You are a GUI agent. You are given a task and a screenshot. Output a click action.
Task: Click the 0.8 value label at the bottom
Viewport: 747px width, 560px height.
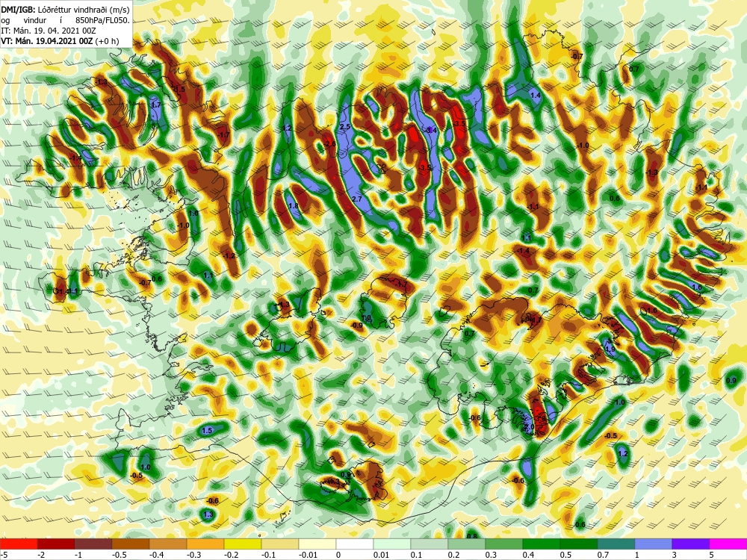[x=471, y=536]
